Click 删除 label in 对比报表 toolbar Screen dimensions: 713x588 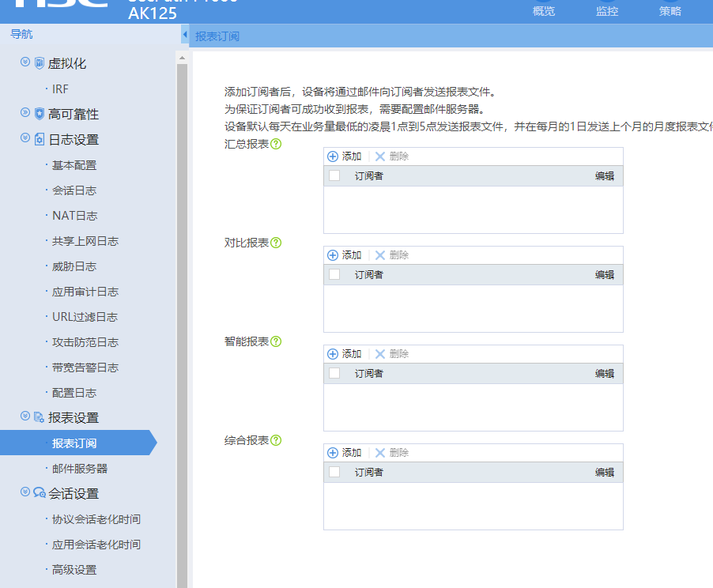[x=399, y=255]
